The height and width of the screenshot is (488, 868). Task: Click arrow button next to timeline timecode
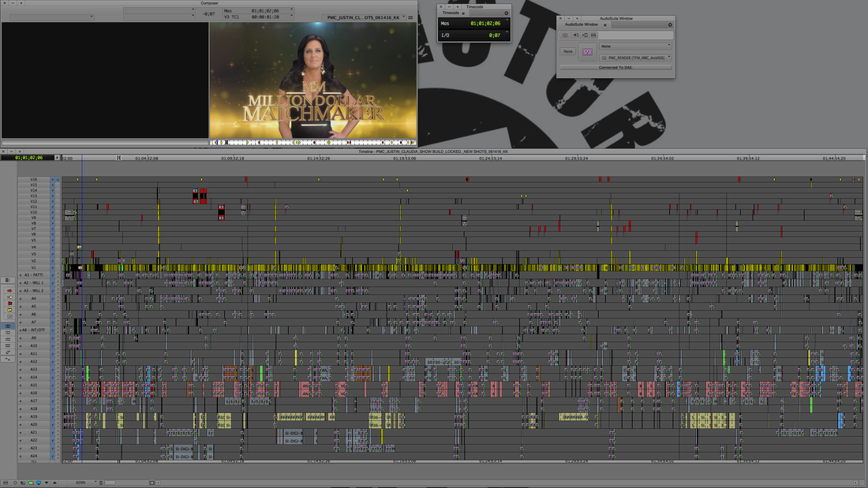[57, 158]
